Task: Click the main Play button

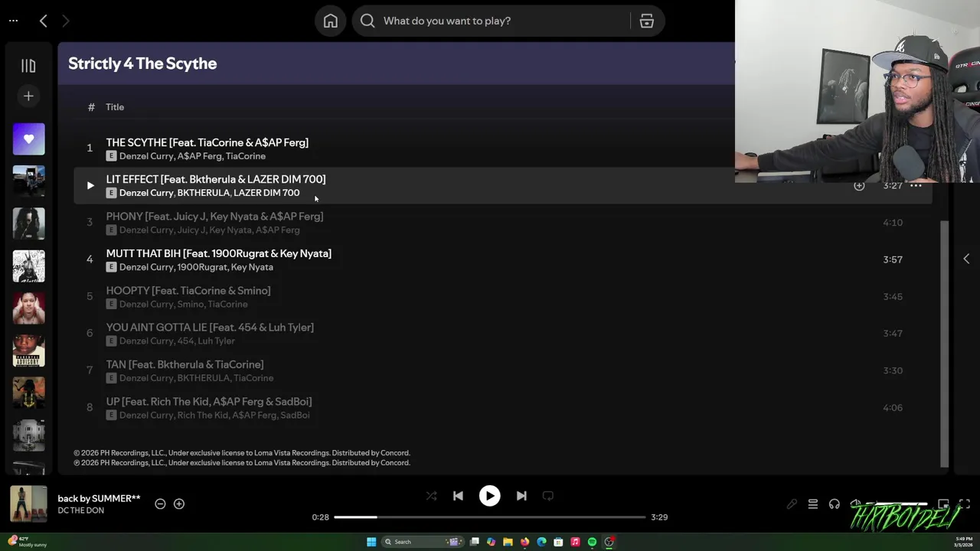Action: click(489, 496)
